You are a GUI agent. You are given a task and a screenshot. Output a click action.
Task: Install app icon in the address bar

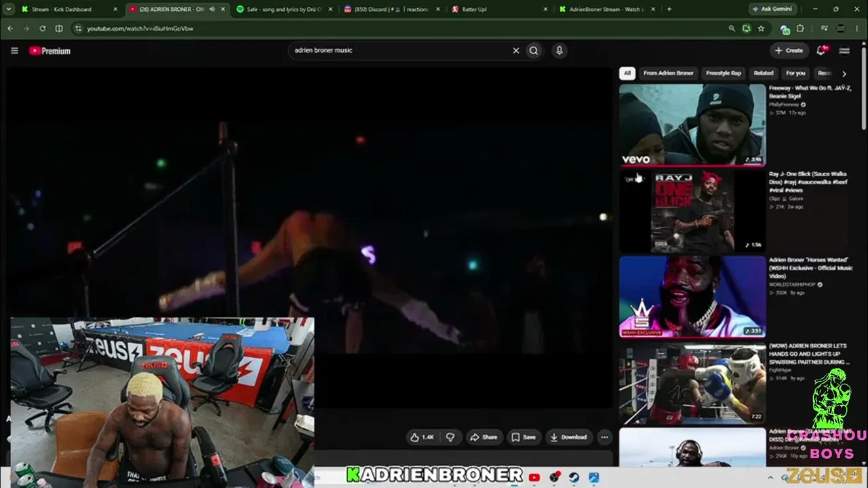pos(746,28)
